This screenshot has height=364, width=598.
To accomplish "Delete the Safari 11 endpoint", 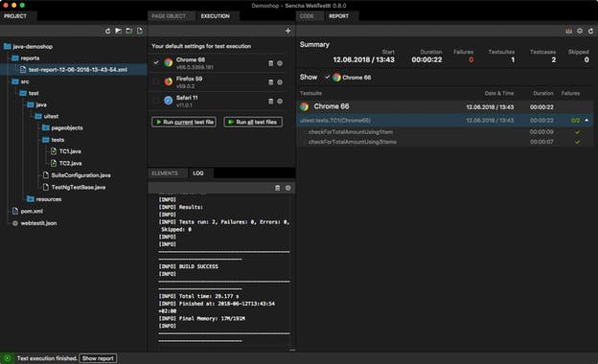I will [271, 101].
